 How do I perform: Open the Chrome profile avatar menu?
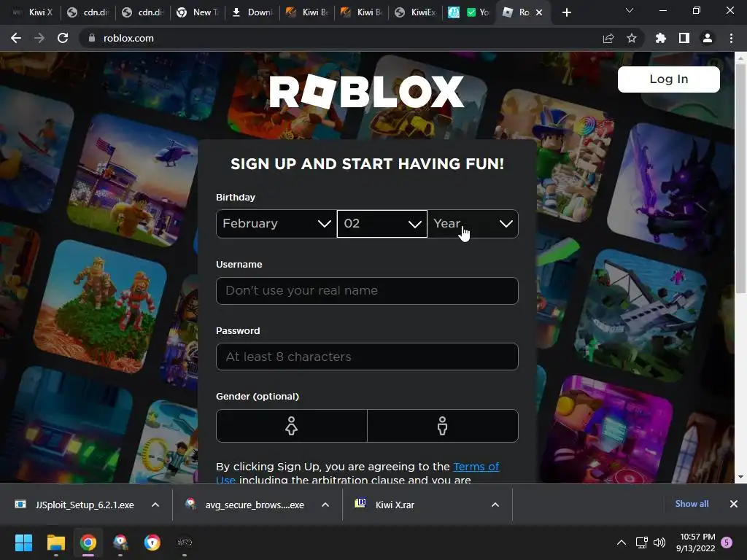[x=708, y=38]
